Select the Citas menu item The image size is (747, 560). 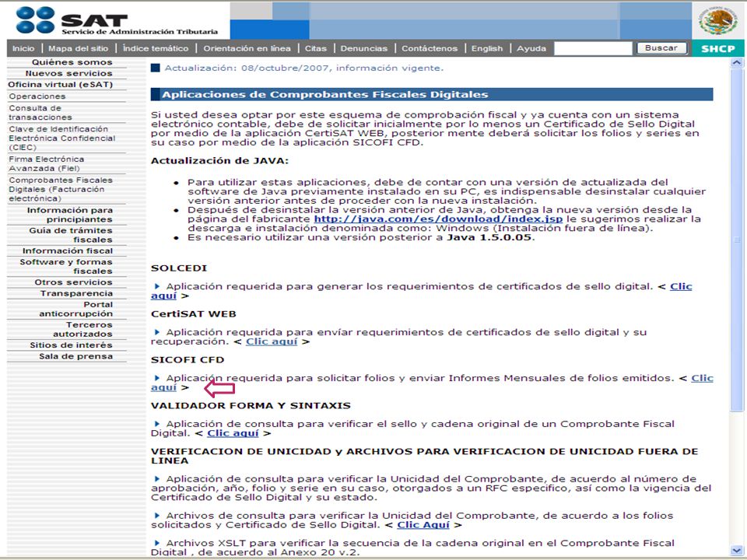tap(315, 48)
